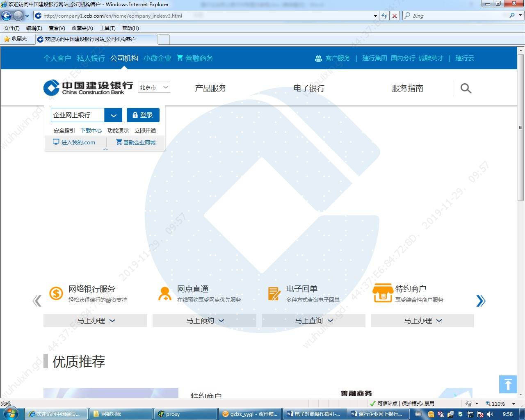Image resolution: width=525 pixels, height=420 pixels.
Task: Click the back-to-top arrow button
Action: pos(508,384)
